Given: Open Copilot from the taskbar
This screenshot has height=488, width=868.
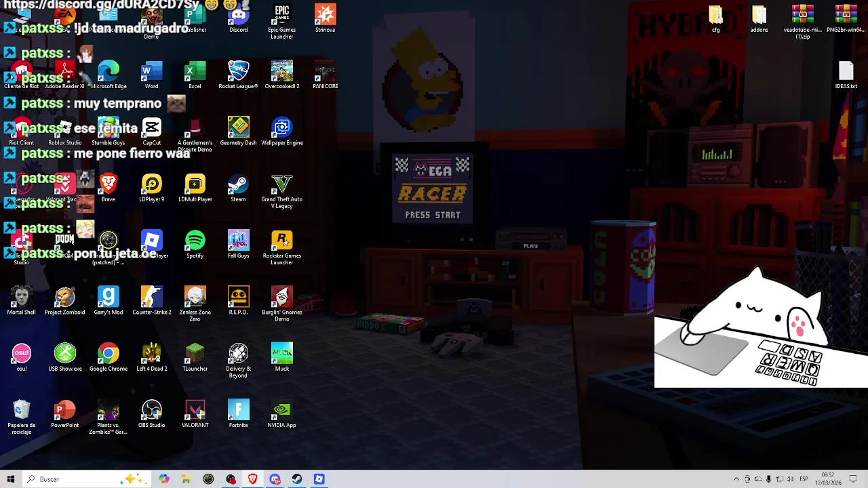Looking at the screenshot, I should 164,479.
